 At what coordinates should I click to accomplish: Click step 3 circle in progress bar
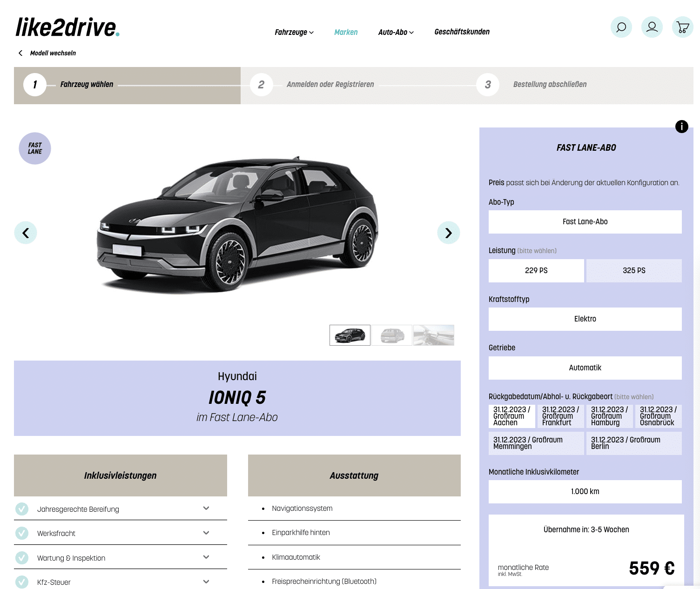click(488, 85)
